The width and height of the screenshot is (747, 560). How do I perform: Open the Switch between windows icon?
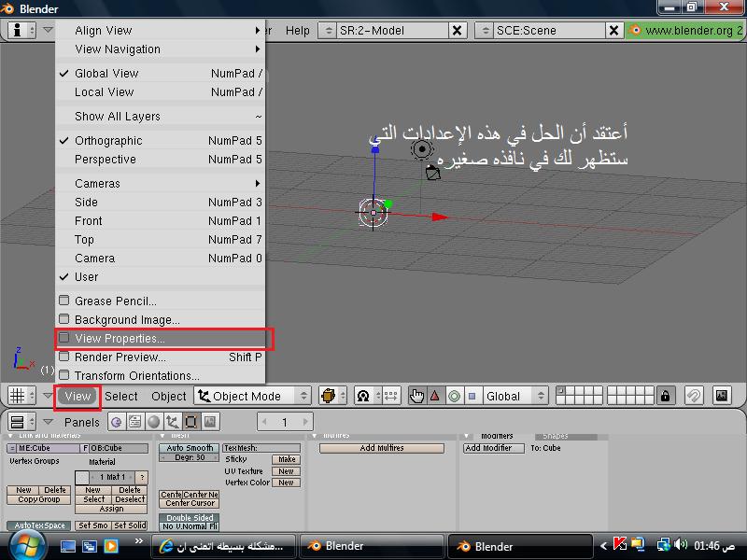click(89, 546)
